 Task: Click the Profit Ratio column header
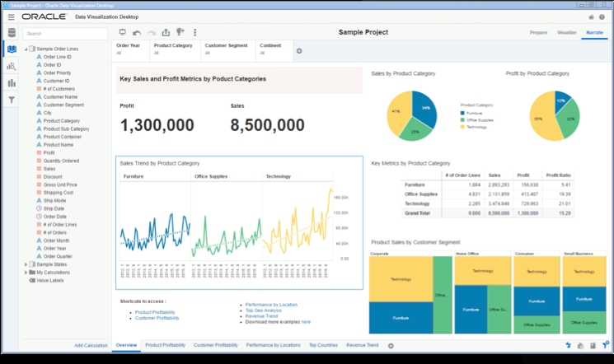559,175
